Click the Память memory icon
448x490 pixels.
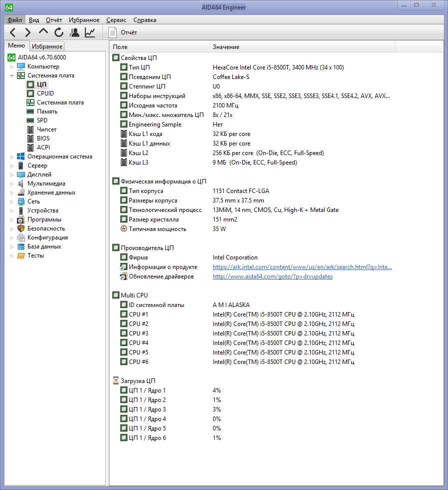point(30,111)
